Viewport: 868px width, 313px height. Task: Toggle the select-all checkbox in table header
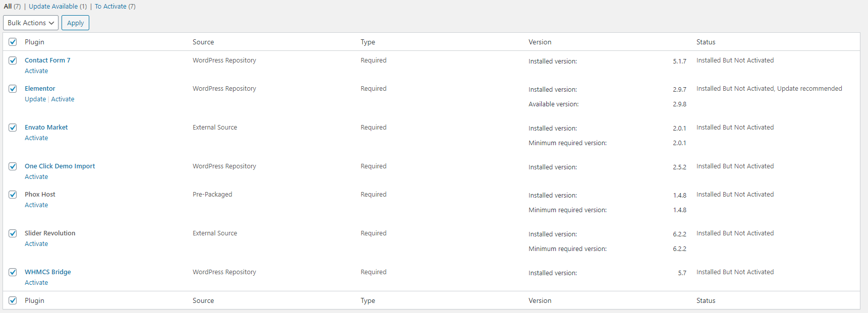[13, 42]
